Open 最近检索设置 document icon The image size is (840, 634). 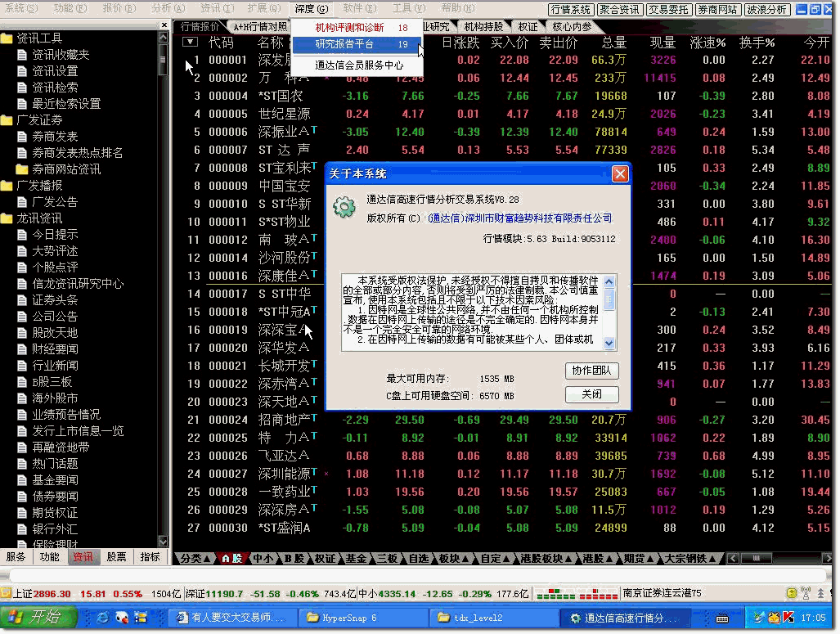coord(22,103)
